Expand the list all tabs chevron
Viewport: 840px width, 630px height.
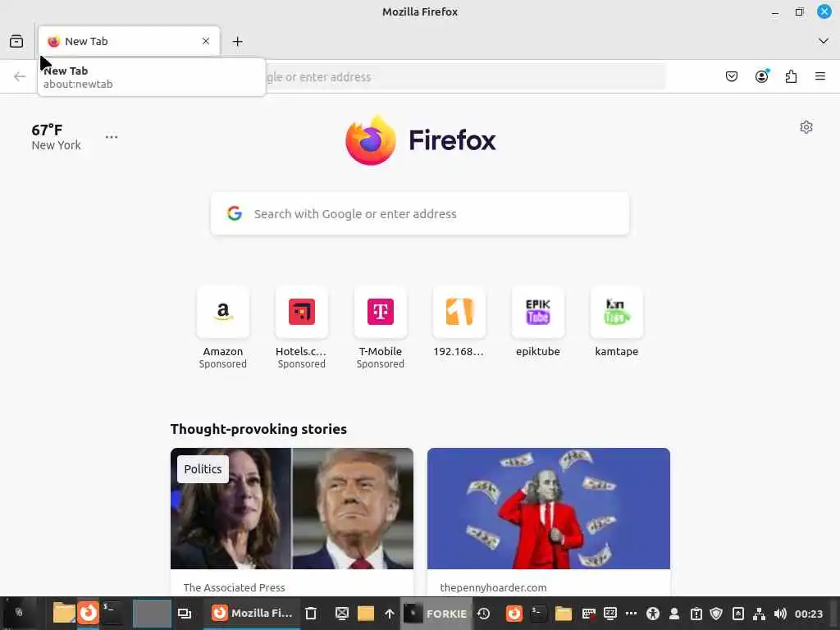coord(824,41)
